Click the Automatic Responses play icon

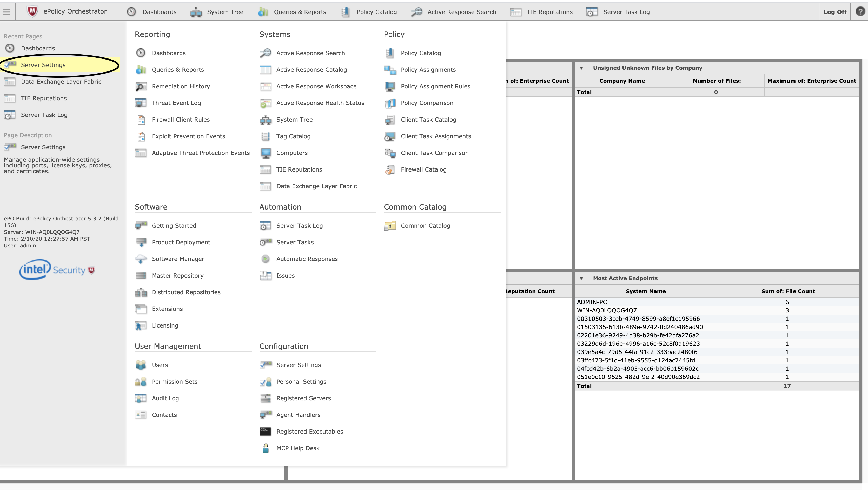(x=266, y=259)
